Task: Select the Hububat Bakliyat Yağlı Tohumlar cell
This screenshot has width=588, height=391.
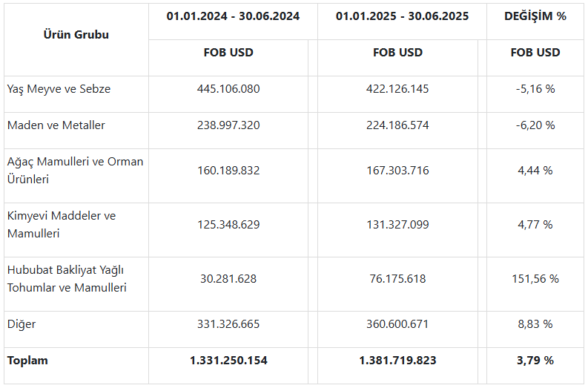Action: point(67,278)
